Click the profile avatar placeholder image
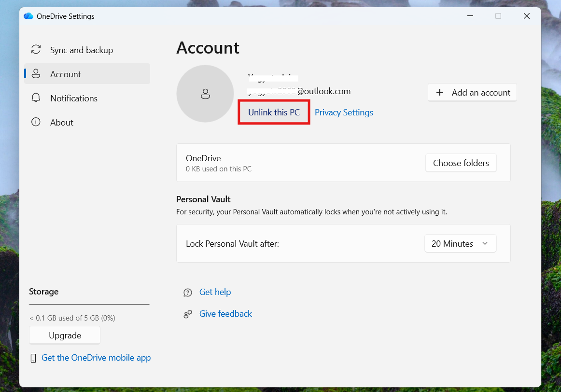Viewport: 561px width, 392px height. (x=205, y=94)
